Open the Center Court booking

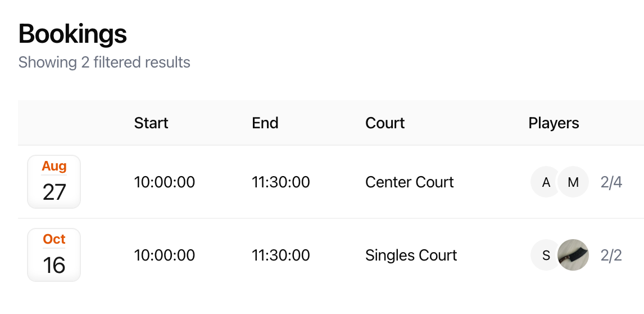click(409, 182)
